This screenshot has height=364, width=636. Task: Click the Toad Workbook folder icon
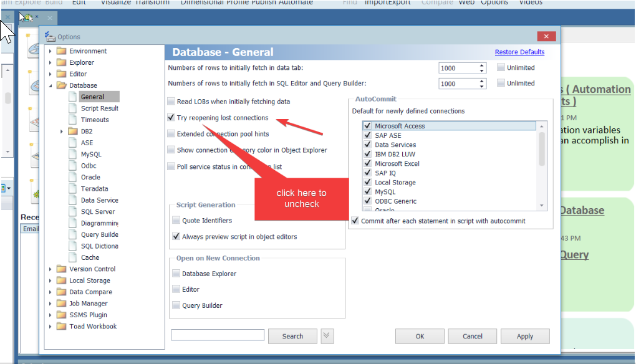(61, 327)
